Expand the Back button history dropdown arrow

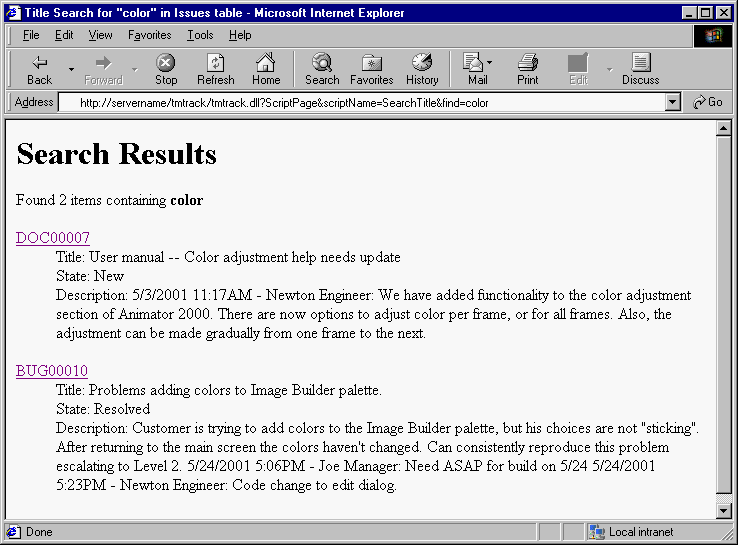pos(71,69)
